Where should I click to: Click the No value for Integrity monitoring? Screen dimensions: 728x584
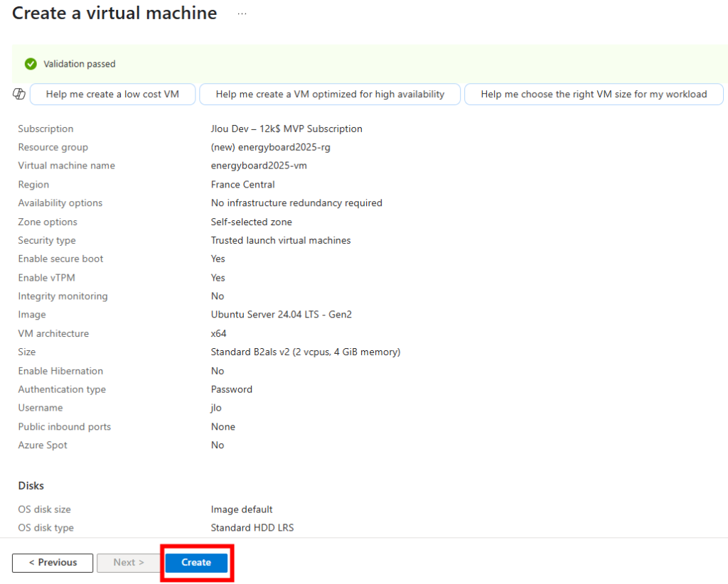(x=218, y=296)
